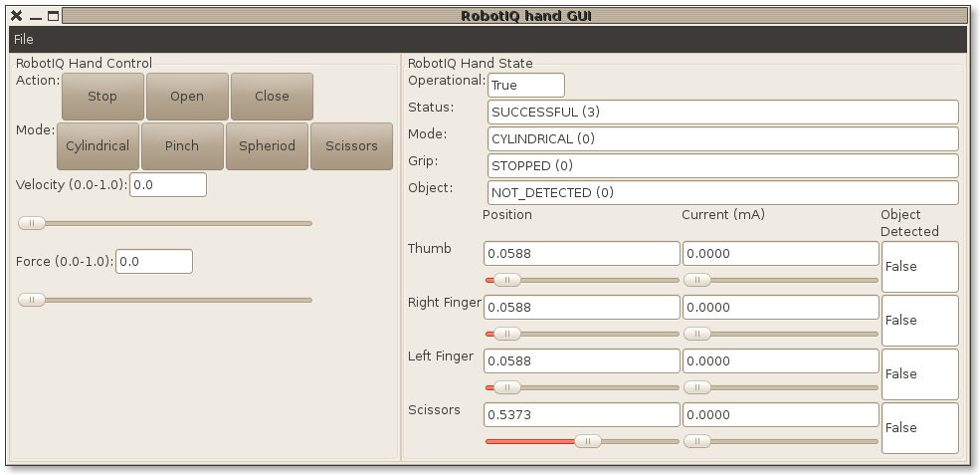This screenshot has width=980, height=475.
Task: Click the RobotIQ Hand Control heading
Action: 84,63
